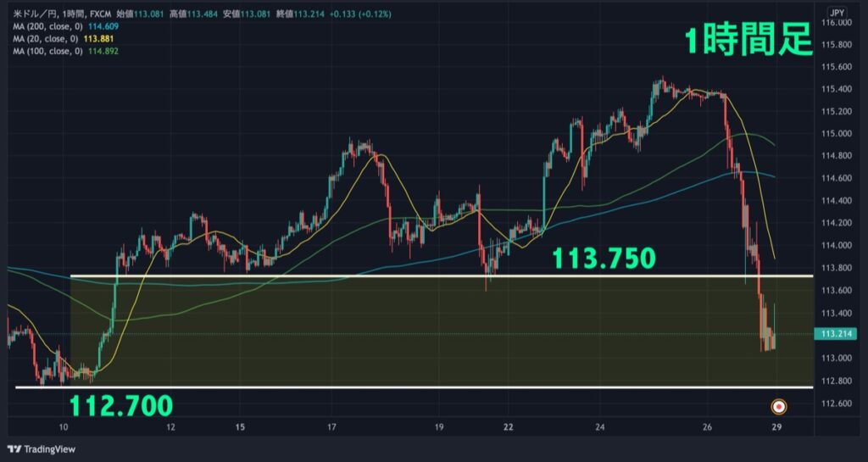
Task: Click the 112.700 green price annotation
Action: pyautogui.click(x=120, y=405)
